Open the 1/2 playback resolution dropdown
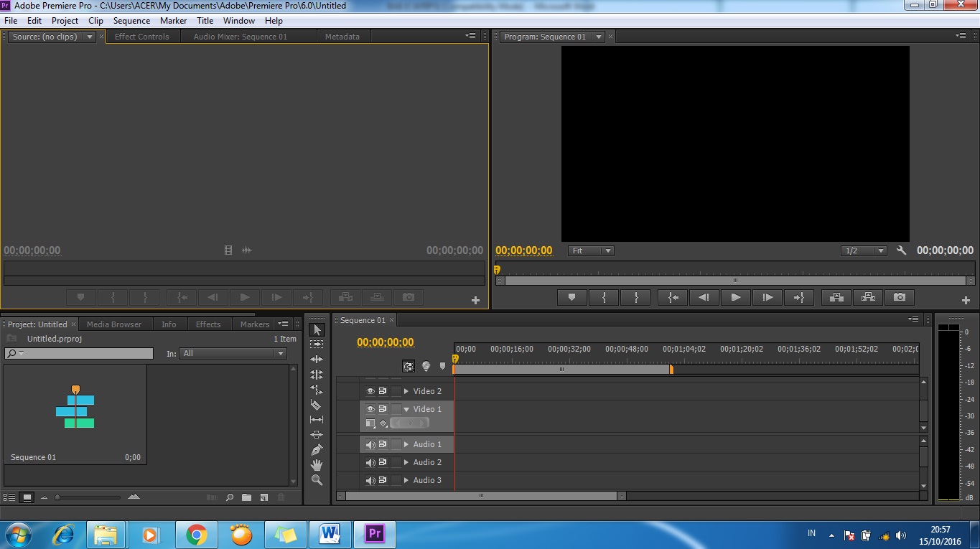Screen dimensions: 980x549 pos(864,250)
